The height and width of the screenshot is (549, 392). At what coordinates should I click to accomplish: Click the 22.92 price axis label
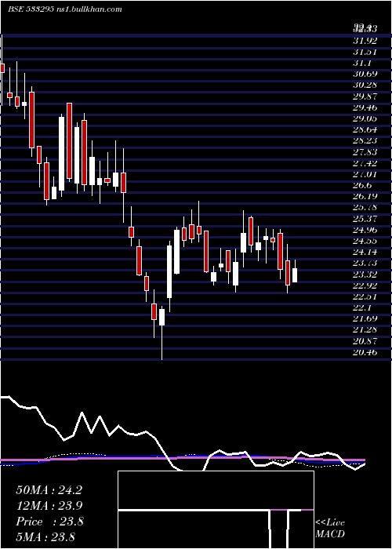(365, 285)
